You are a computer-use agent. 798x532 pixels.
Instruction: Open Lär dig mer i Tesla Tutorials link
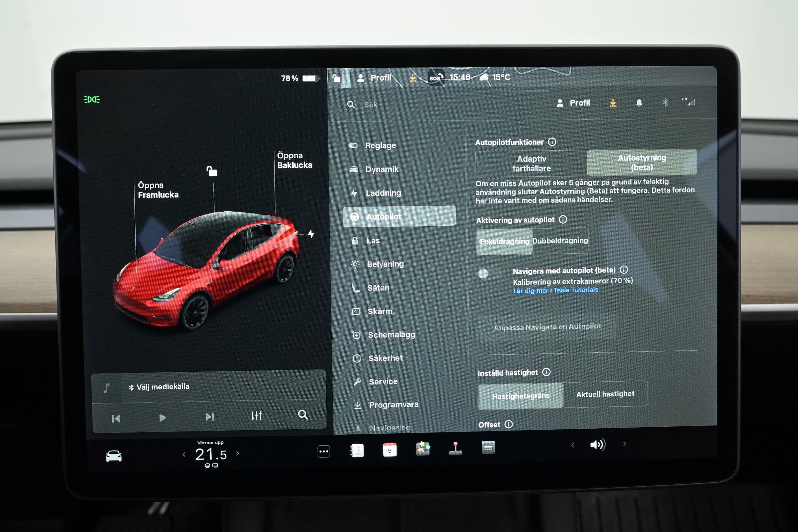pos(555,290)
